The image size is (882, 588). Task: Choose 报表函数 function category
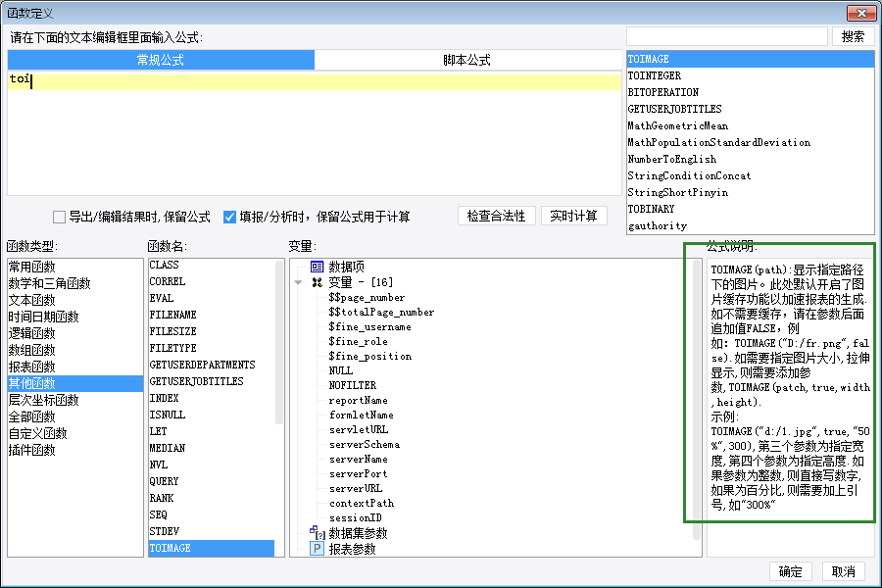tap(75, 367)
